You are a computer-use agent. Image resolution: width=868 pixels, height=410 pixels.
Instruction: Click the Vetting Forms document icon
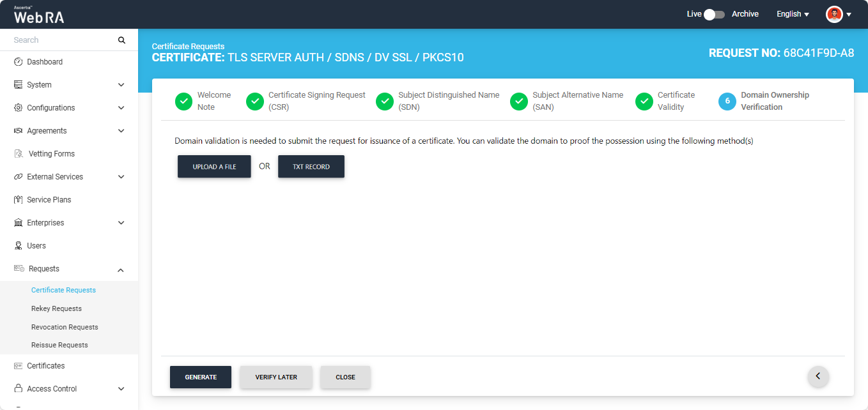click(x=19, y=154)
